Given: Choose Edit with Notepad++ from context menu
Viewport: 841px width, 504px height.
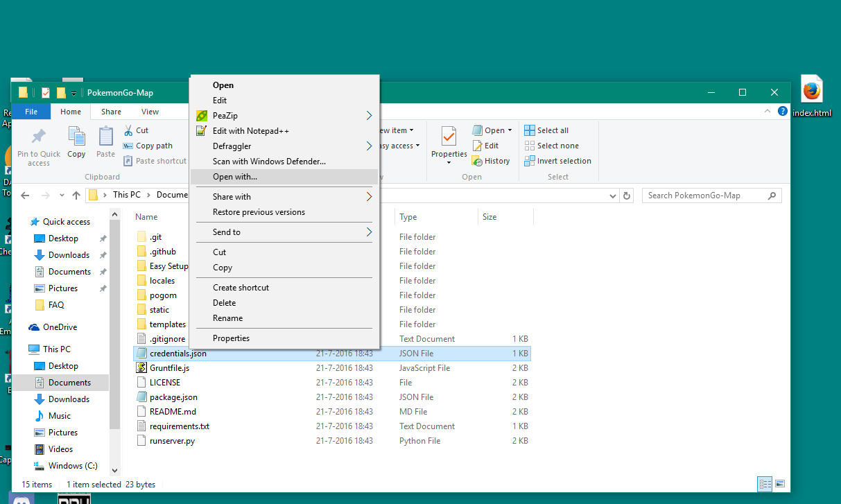Looking at the screenshot, I should click(284, 131).
